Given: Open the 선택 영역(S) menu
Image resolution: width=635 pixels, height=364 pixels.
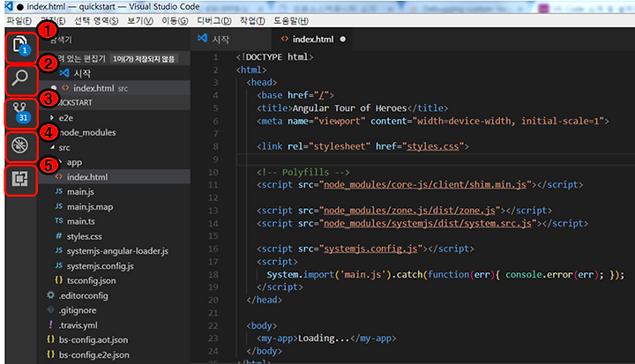Looking at the screenshot, I should 96,20.
